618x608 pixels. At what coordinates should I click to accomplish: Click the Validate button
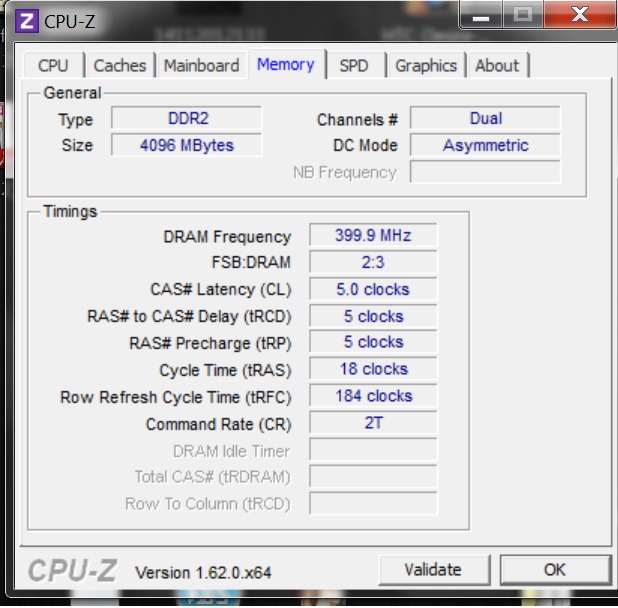[x=434, y=569]
